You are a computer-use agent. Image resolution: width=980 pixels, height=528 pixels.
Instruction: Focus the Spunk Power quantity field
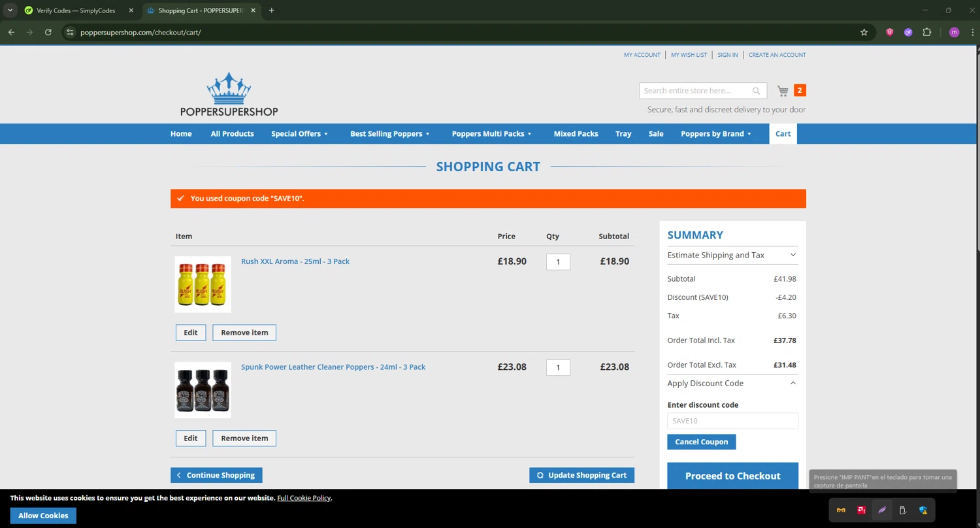click(x=558, y=368)
